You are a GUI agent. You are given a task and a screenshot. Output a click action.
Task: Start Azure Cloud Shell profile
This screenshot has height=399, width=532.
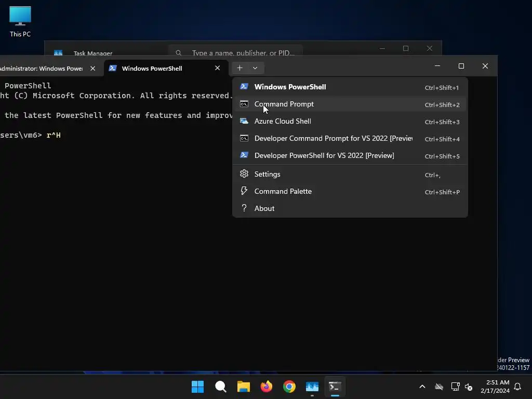pyautogui.click(x=350, y=121)
